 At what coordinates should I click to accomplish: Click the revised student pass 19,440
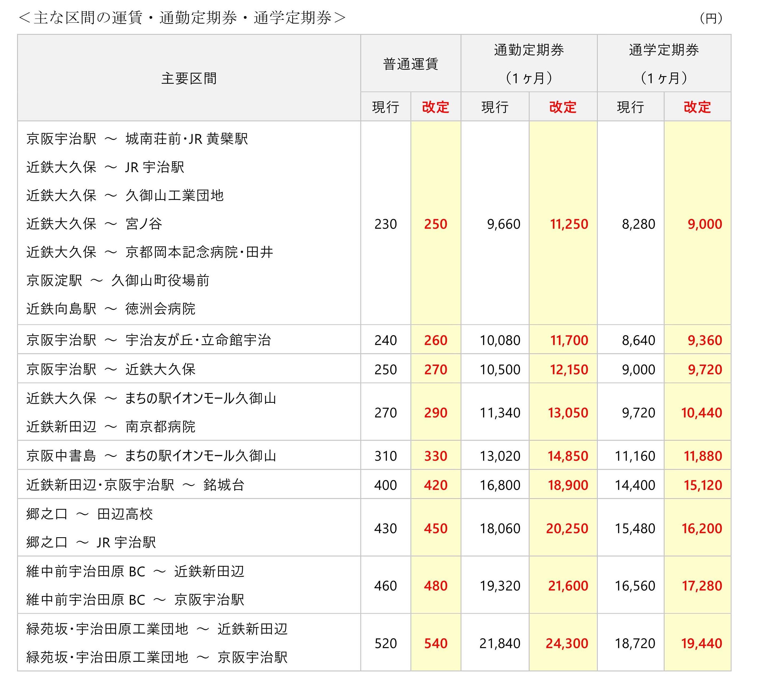click(x=701, y=644)
